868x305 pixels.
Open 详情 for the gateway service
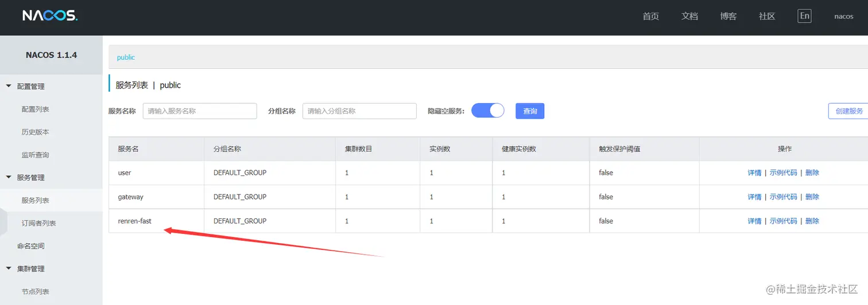754,197
